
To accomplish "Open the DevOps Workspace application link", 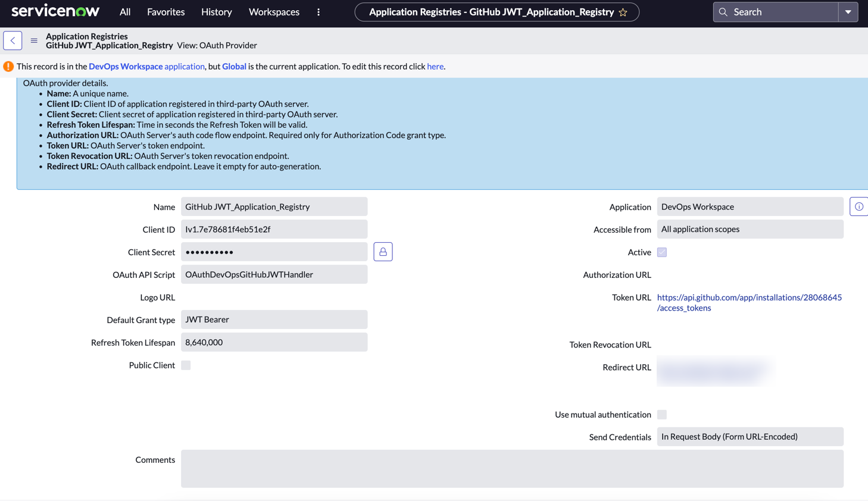I will (146, 67).
